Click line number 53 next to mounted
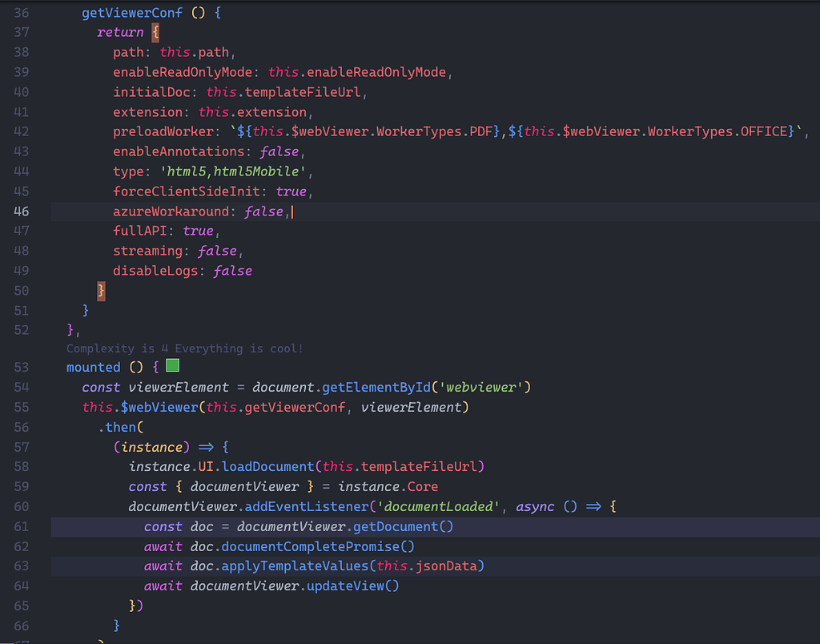This screenshot has width=820, height=644. [21, 365]
